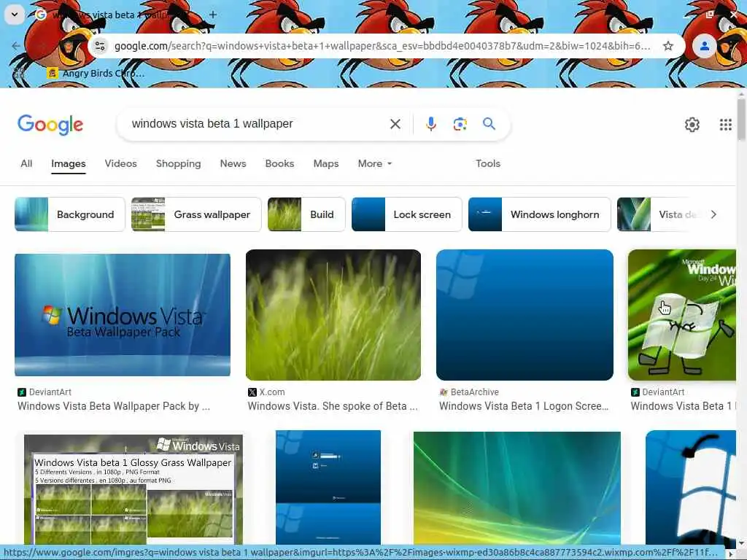The height and width of the screenshot is (560, 747).
Task: Open the Tools filter options
Action: coord(488,163)
